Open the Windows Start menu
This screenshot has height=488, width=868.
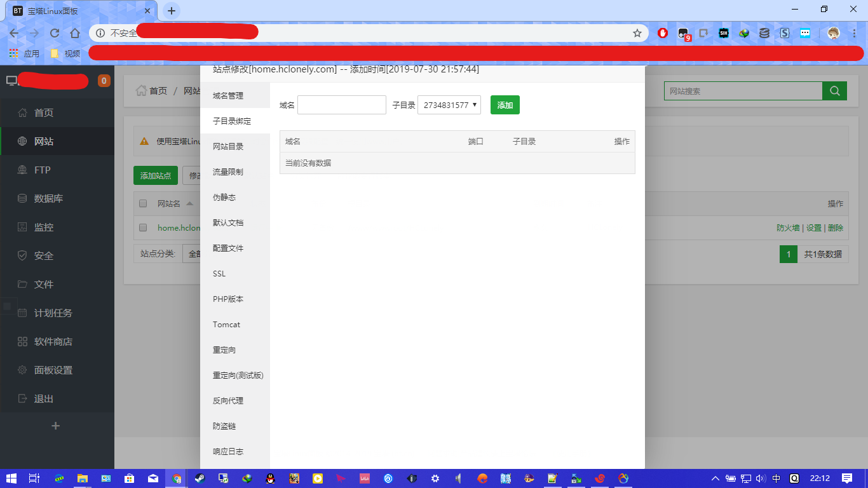pos(11,478)
